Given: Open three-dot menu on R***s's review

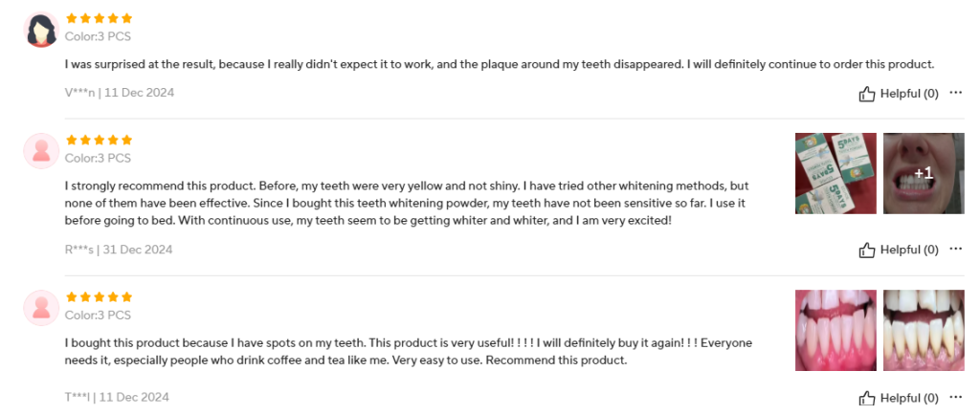Looking at the screenshot, I should click(x=955, y=251).
